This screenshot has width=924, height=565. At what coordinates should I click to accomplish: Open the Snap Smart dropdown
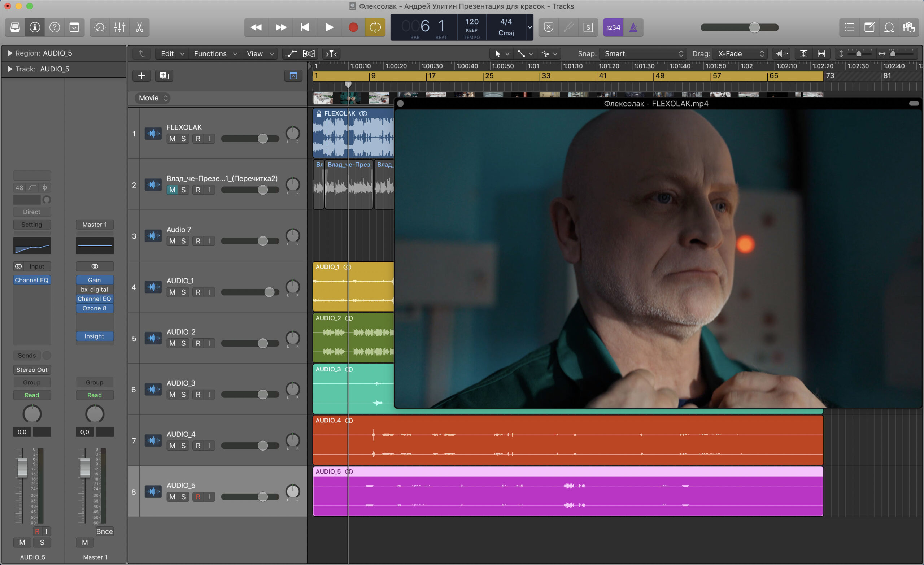643,54
